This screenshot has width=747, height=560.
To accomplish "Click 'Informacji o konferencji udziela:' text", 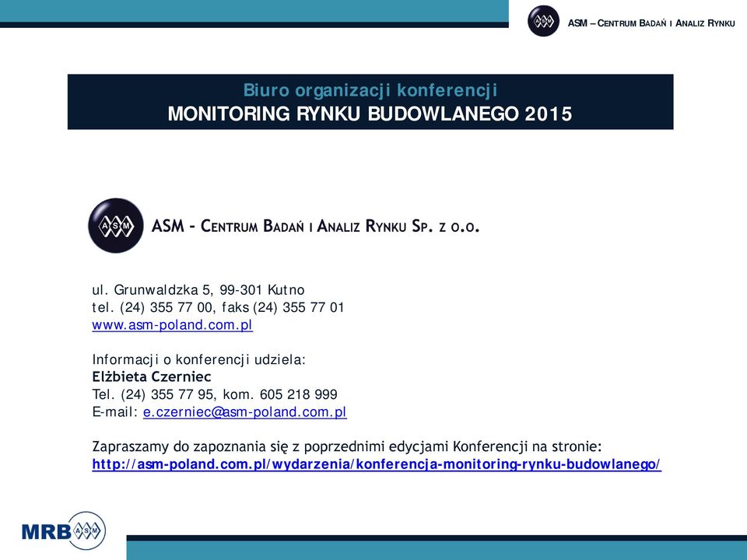I will (198, 359).
